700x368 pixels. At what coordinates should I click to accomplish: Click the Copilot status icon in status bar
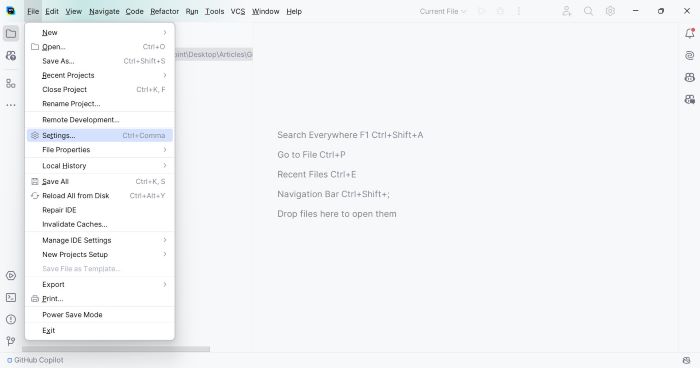point(687,360)
